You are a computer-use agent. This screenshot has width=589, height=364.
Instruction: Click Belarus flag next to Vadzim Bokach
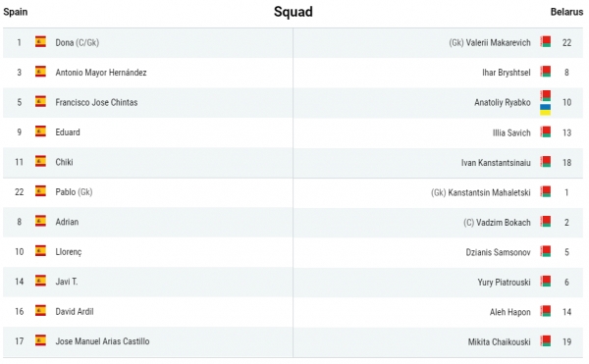pyautogui.click(x=546, y=222)
